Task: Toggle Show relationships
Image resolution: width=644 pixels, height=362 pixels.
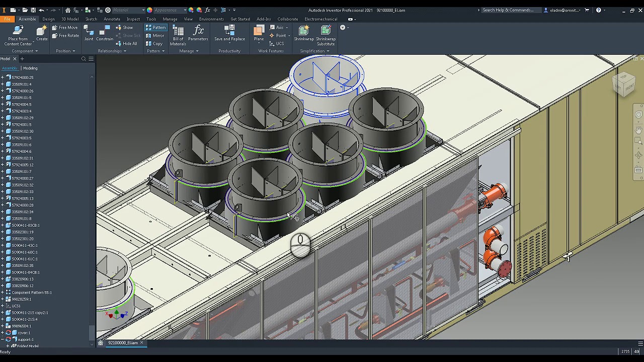Action: (x=124, y=28)
